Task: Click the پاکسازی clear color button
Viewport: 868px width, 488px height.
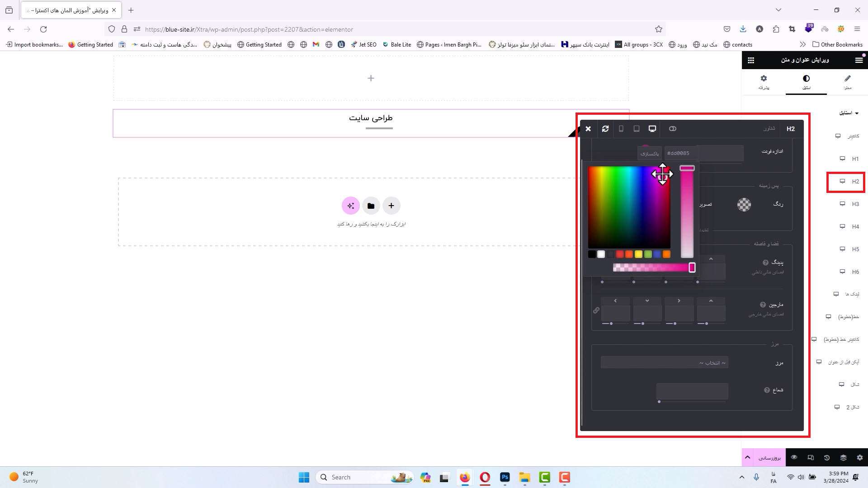Action: pyautogui.click(x=650, y=154)
